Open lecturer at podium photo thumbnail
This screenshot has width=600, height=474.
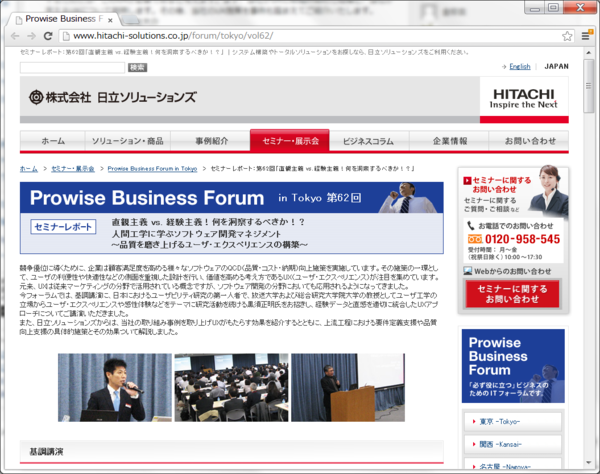pyautogui.click(x=348, y=388)
